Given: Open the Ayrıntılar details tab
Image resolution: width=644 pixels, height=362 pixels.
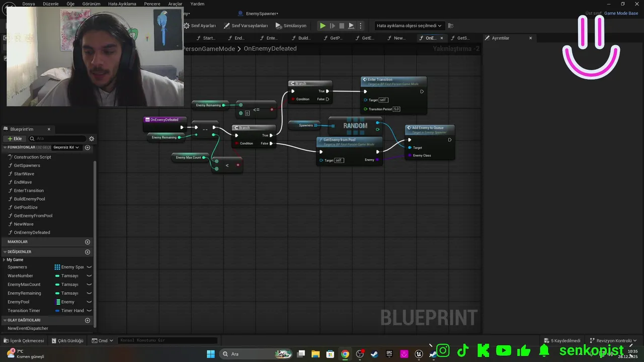Looking at the screenshot, I should 500,38.
